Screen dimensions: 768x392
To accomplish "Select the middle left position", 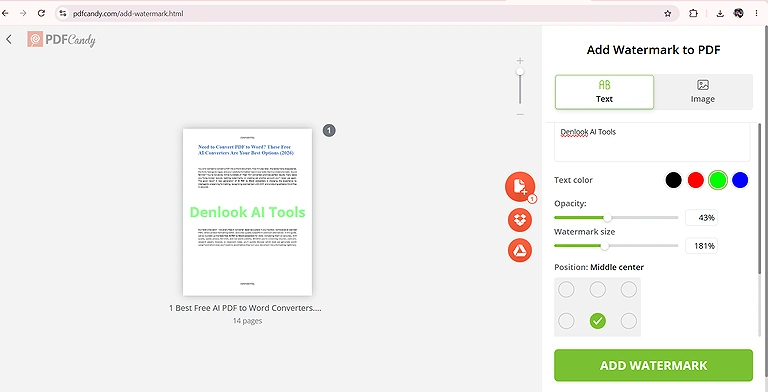I will 566,321.
